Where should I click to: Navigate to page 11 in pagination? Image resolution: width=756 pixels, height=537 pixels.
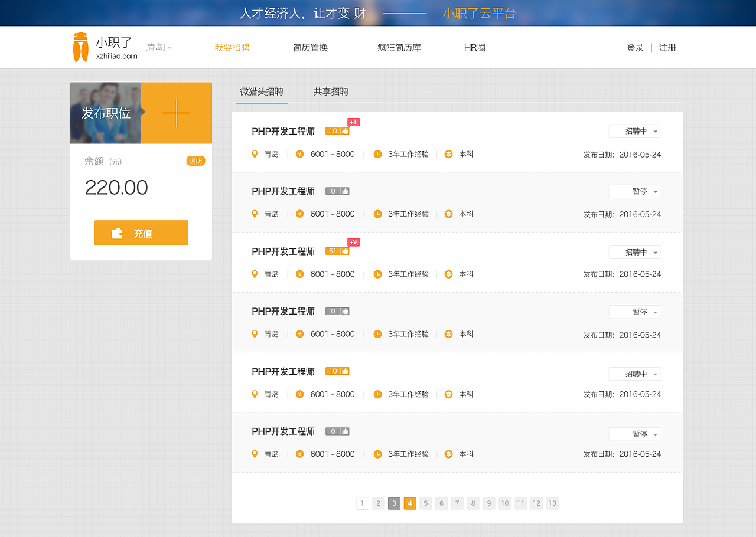(521, 503)
